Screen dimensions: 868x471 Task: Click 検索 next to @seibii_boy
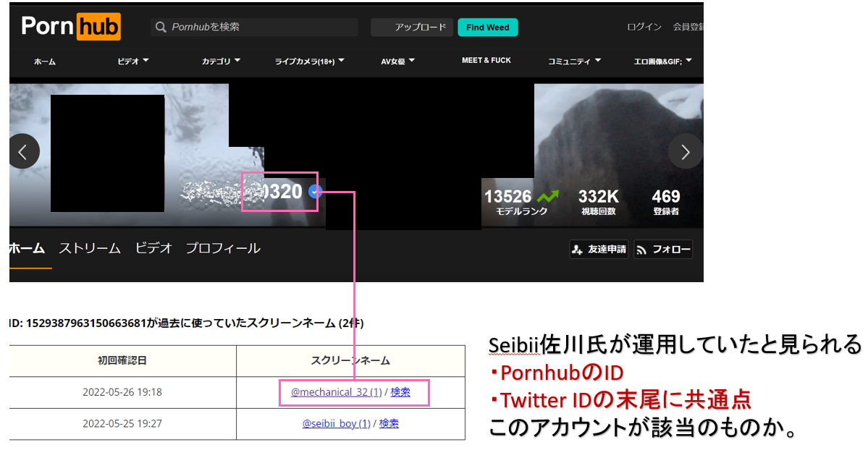(389, 424)
